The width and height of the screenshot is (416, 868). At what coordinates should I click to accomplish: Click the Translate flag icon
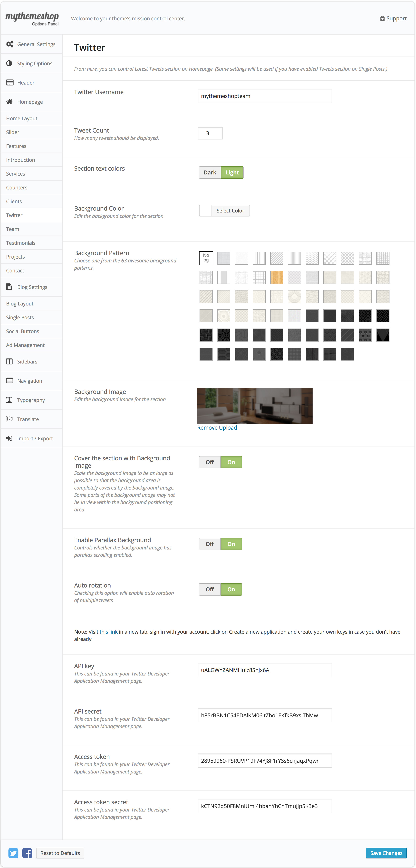[x=10, y=419]
